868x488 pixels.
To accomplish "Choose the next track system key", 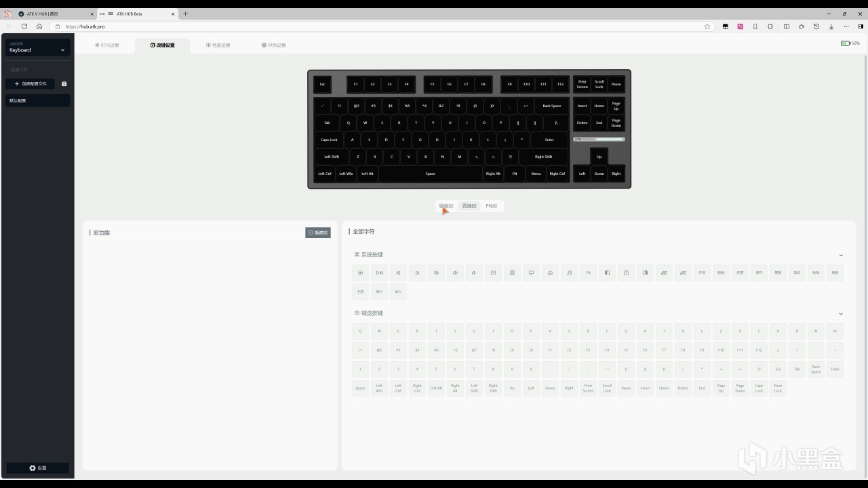I will pos(417,272).
